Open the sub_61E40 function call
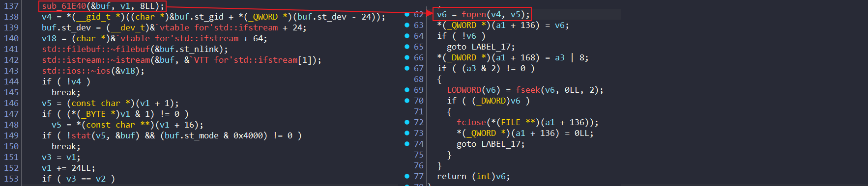Viewport: 868px width, 186px height. coord(64,6)
